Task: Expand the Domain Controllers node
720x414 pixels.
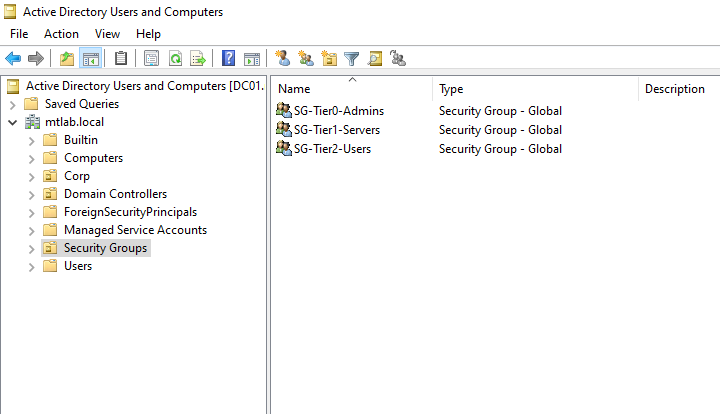Action: coord(31,195)
